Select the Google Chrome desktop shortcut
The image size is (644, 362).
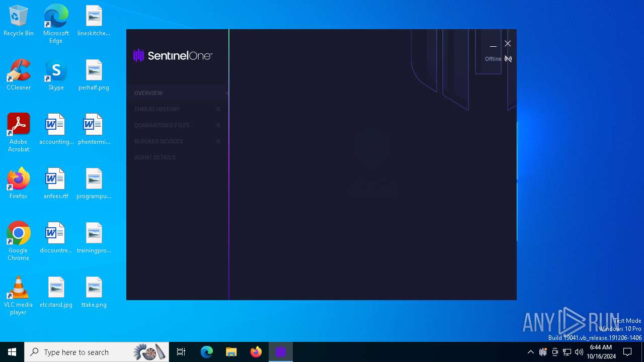coord(19,241)
